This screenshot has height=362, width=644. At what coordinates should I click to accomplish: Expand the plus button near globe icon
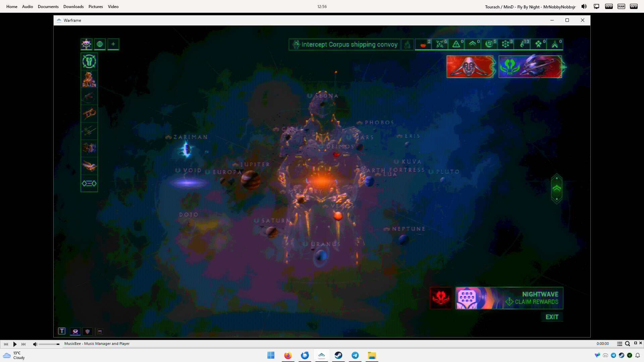[113, 44]
